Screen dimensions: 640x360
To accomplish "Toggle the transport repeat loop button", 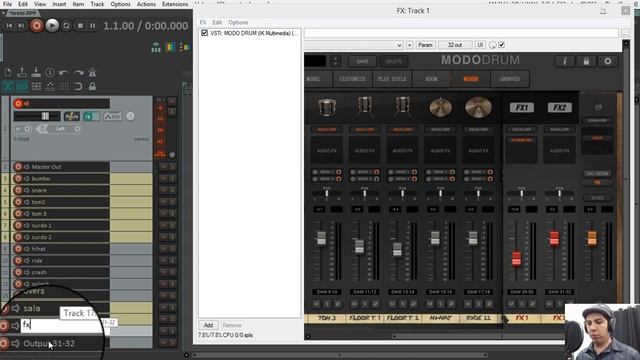I will 67,26.
